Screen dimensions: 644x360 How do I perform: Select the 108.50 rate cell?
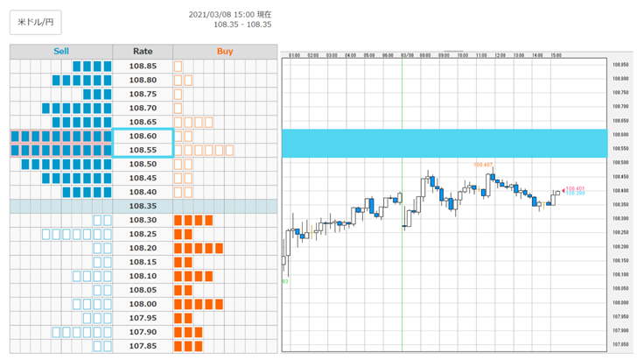[x=143, y=164]
